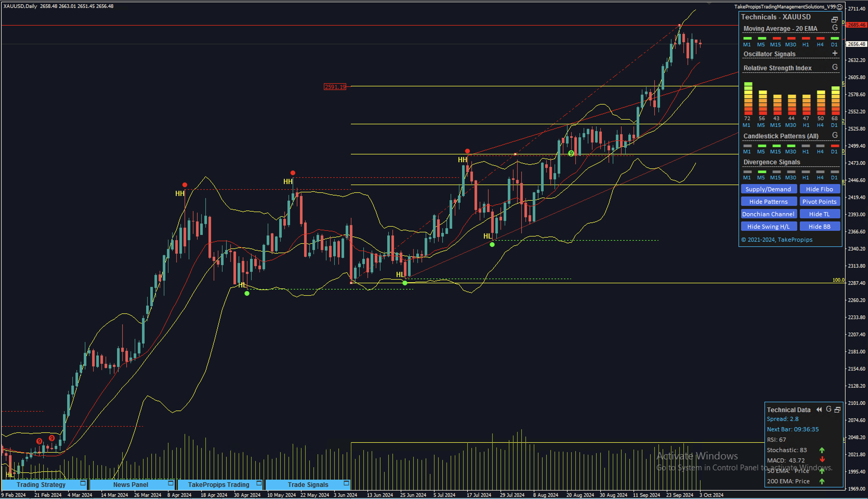868x499 pixels.
Task: Click the Divergence Signals M15 gray signal bar
Action: click(777, 172)
